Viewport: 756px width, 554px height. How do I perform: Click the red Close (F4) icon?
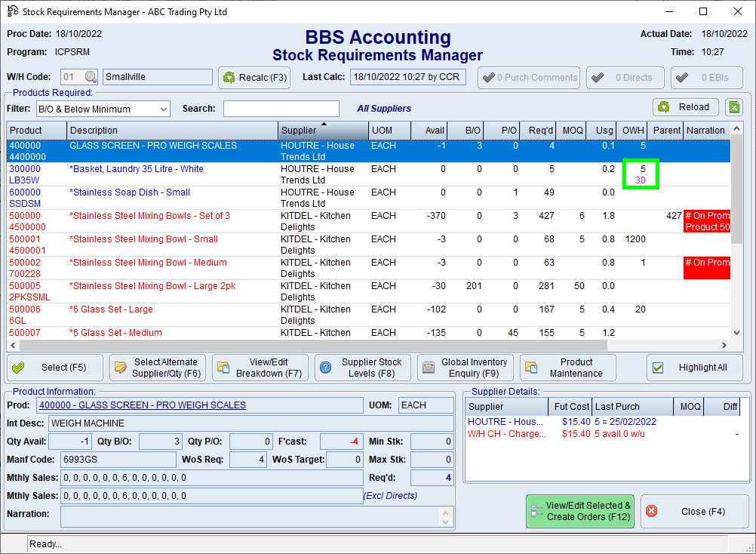coord(651,511)
